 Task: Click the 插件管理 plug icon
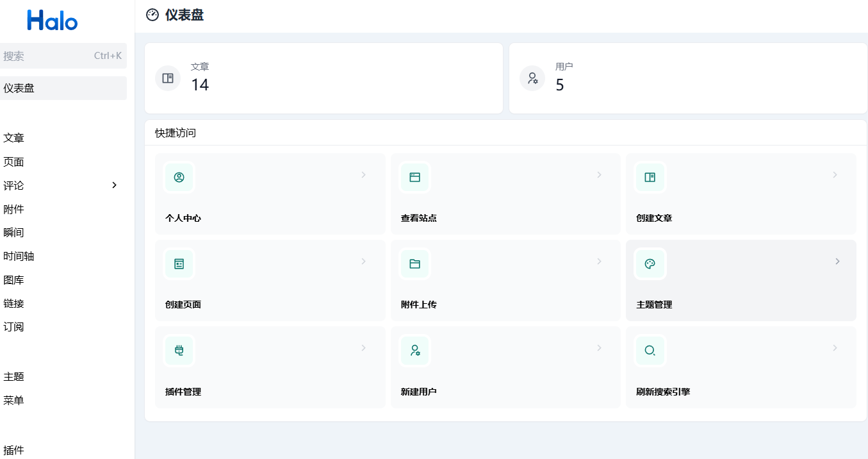[x=179, y=350]
